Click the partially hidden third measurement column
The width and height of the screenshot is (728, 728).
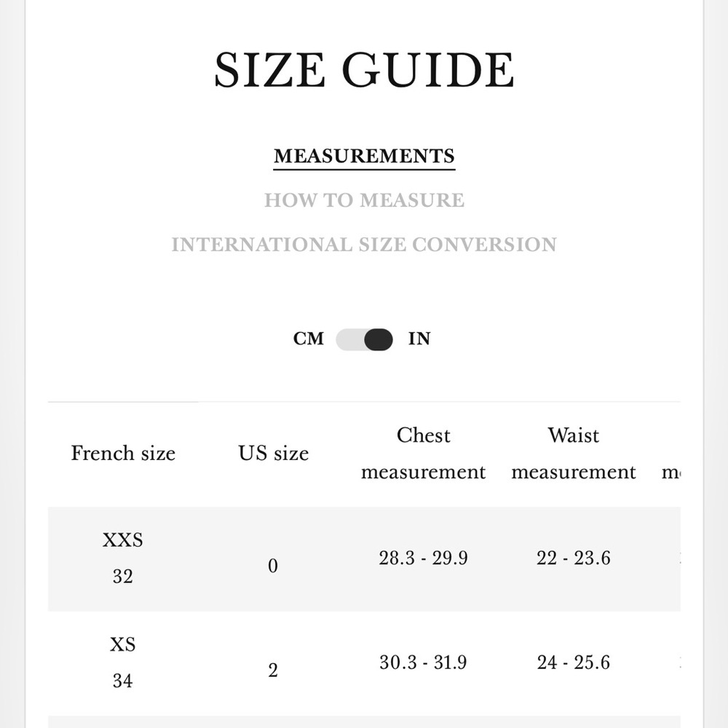(671, 472)
